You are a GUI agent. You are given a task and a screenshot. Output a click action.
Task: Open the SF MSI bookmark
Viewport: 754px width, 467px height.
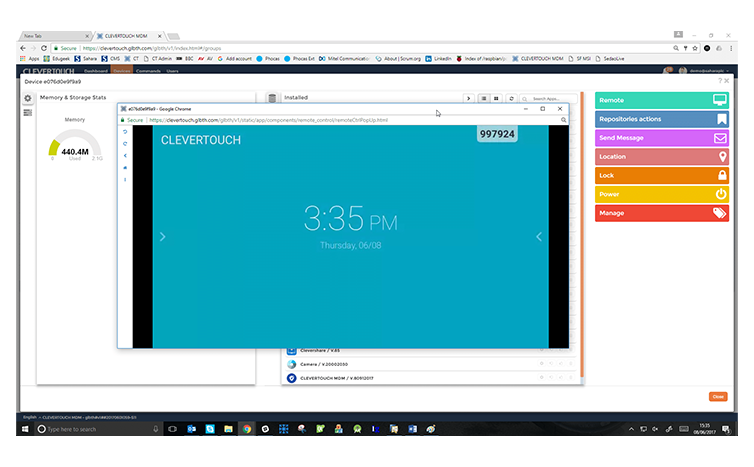click(x=579, y=59)
